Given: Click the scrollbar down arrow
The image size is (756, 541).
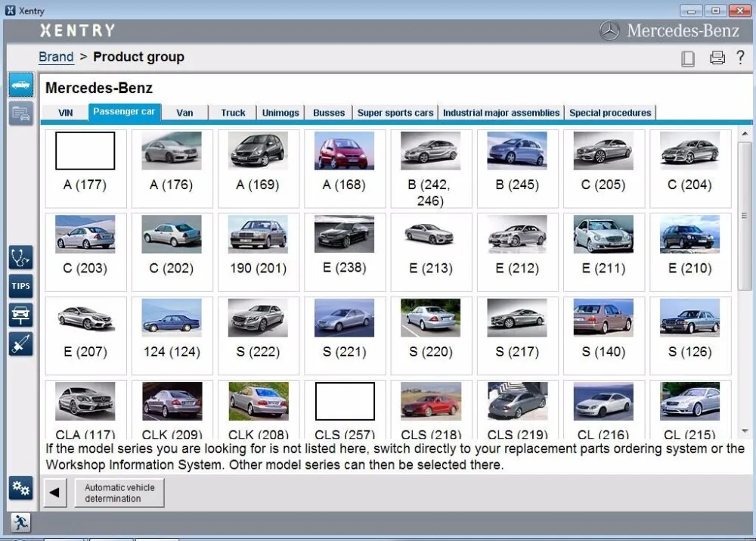Looking at the screenshot, I should pos(745,431).
